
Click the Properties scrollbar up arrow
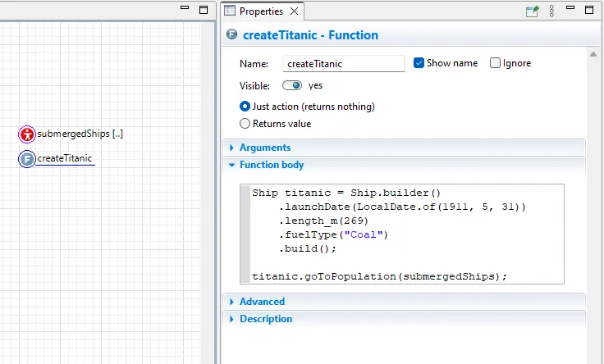[593, 54]
